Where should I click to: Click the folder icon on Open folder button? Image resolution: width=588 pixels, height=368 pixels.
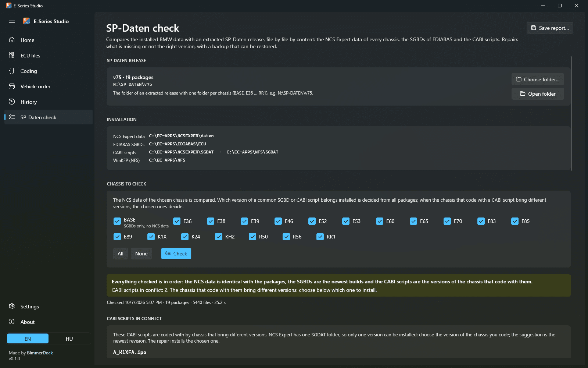(x=523, y=94)
